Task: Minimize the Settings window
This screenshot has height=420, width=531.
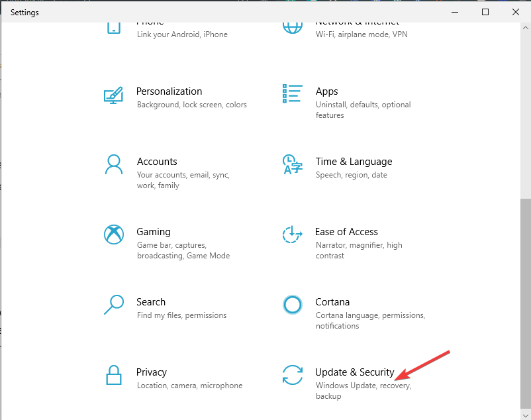Action: coord(455,12)
